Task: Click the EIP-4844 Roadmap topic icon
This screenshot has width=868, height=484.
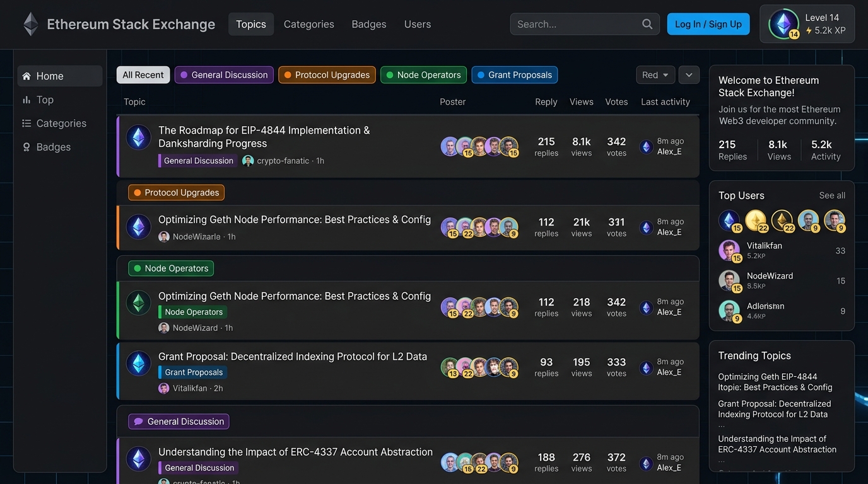Action: pos(139,137)
